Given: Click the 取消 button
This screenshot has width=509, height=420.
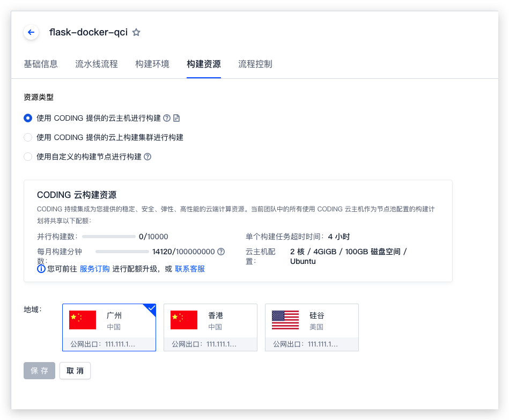Looking at the screenshot, I should pos(75,371).
